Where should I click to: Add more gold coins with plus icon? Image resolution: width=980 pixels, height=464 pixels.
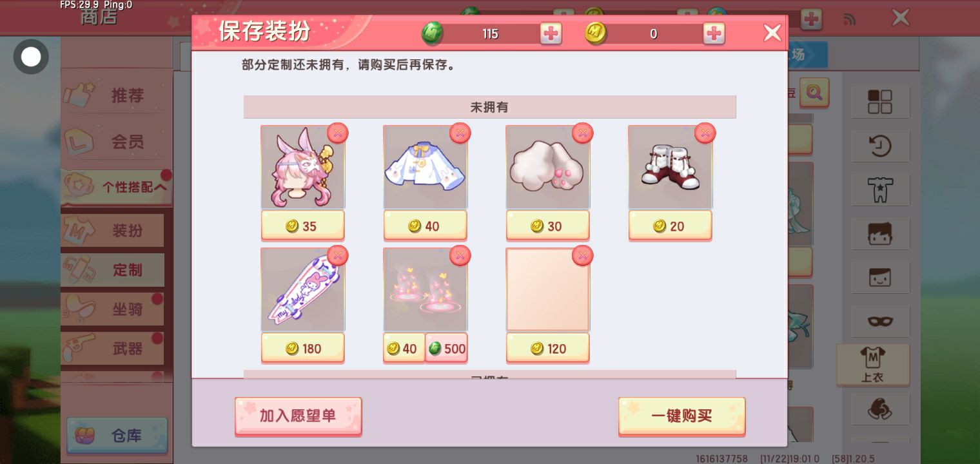click(714, 34)
